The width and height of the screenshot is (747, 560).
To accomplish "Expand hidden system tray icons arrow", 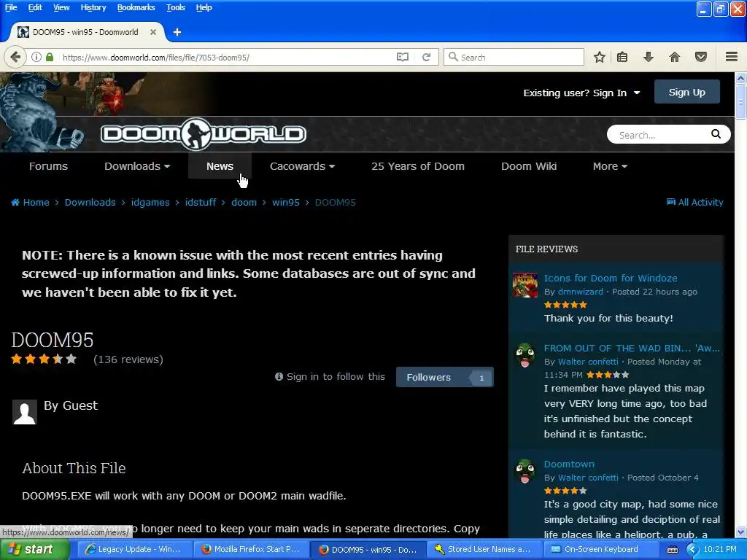I will click(x=693, y=550).
